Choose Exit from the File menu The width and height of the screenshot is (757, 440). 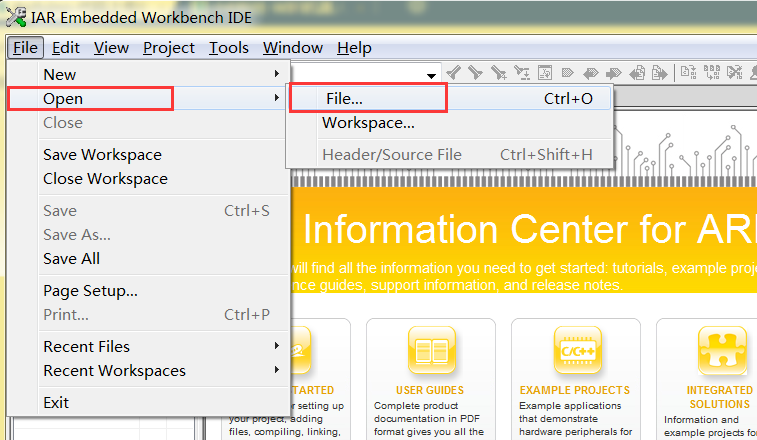148,403
